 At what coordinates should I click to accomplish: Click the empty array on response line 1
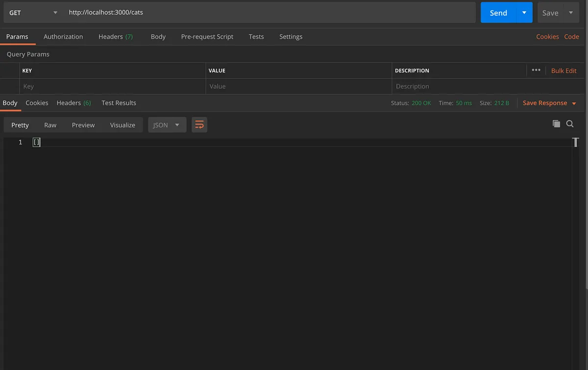pos(36,142)
